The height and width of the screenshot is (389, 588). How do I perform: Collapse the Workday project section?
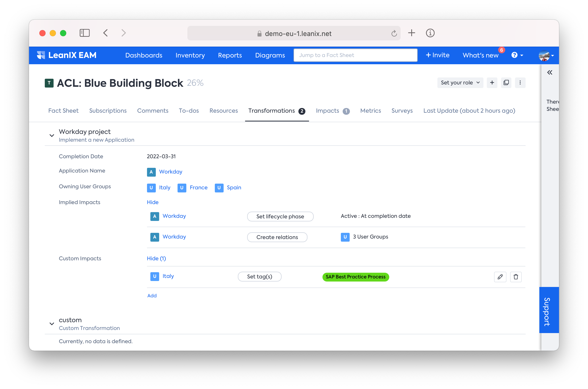(x=52, y=135)
